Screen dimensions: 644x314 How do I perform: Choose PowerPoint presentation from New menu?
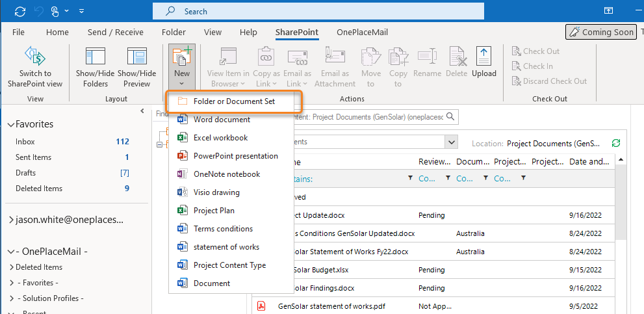231,156
